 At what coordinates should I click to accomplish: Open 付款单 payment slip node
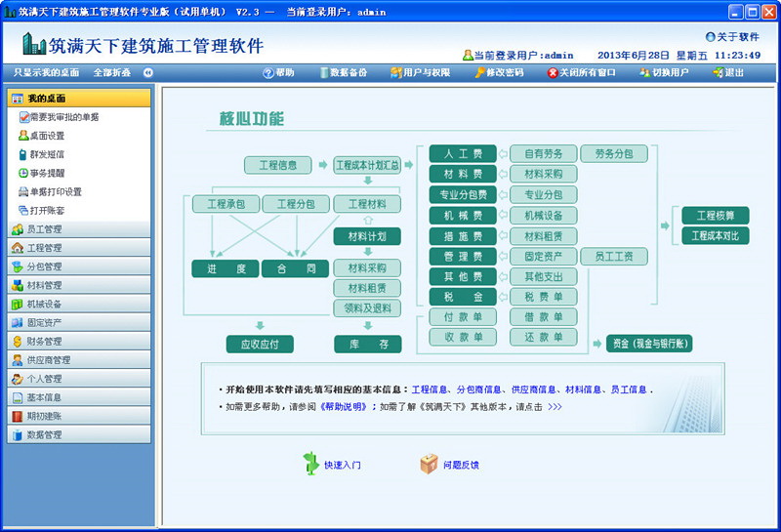tap(463, 317)
